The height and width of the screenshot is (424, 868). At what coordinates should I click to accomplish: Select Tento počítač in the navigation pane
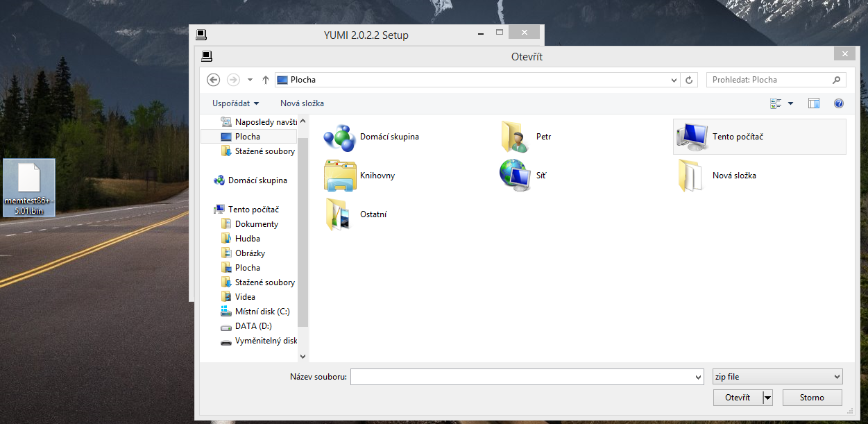pyautogui.click(x=246, y=210)
